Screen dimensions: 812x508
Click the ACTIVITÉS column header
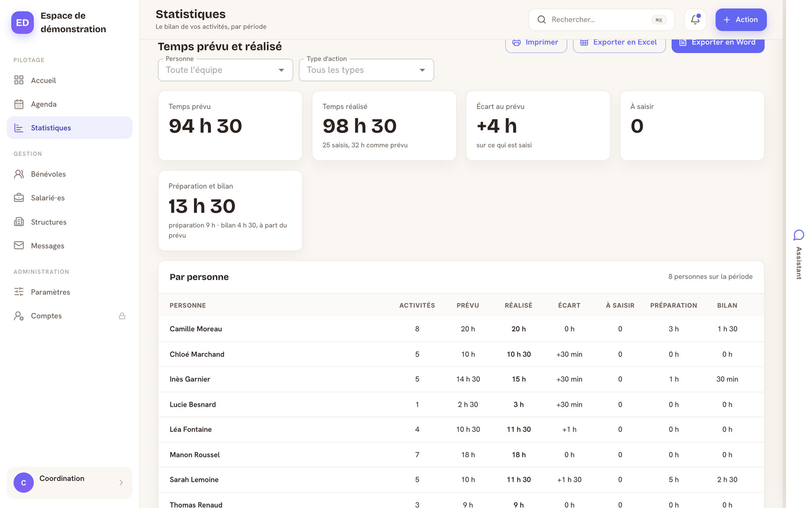click(x=417, y=306)
